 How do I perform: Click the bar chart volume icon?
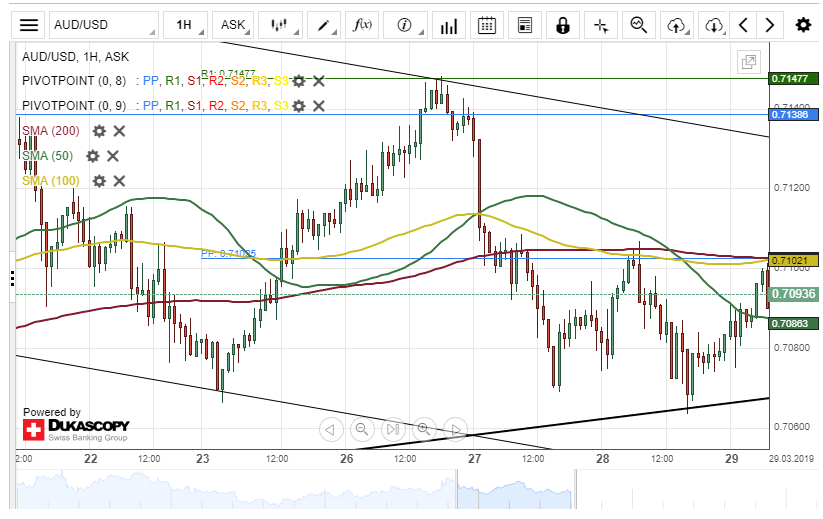[449, 25]
